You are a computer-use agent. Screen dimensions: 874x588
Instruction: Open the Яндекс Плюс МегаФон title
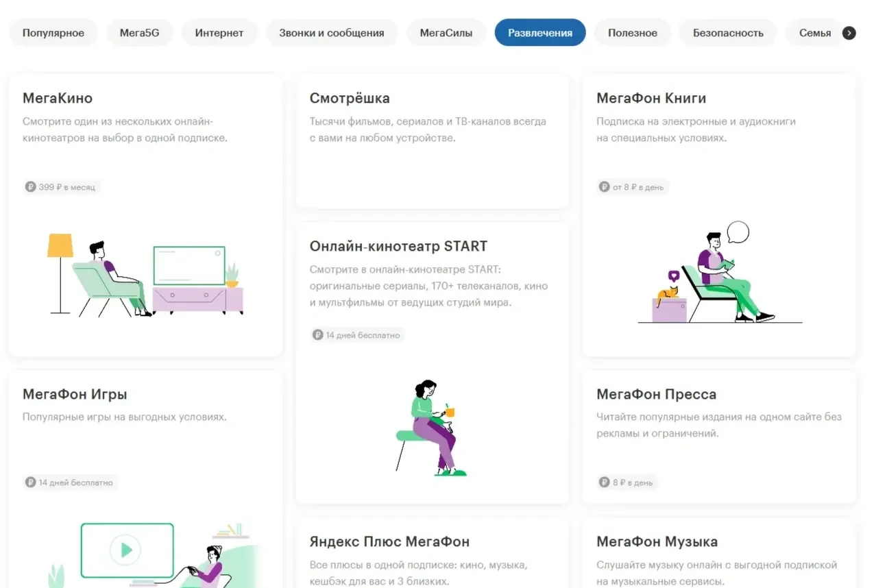389,541
